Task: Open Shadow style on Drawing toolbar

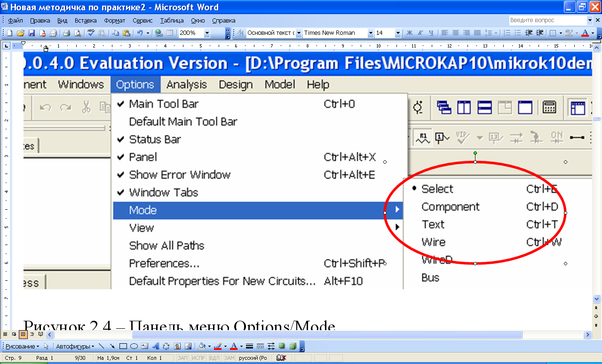Action: [282, 346]
